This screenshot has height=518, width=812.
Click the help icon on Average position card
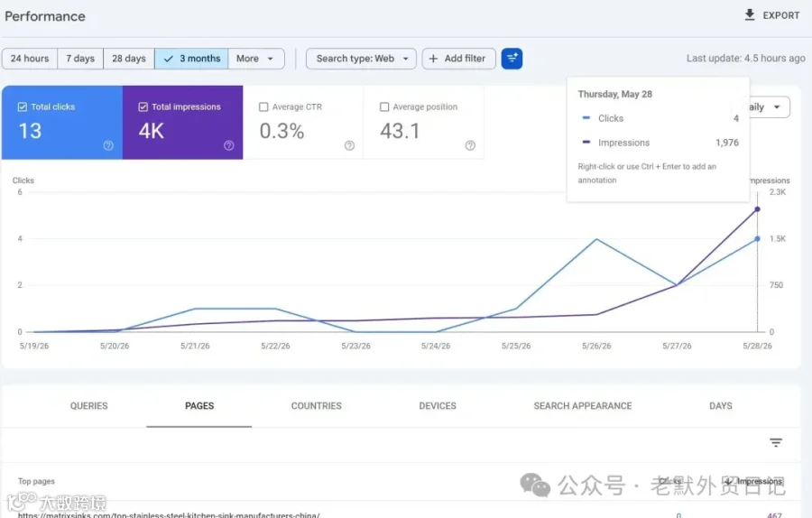(x=470, y=145)
